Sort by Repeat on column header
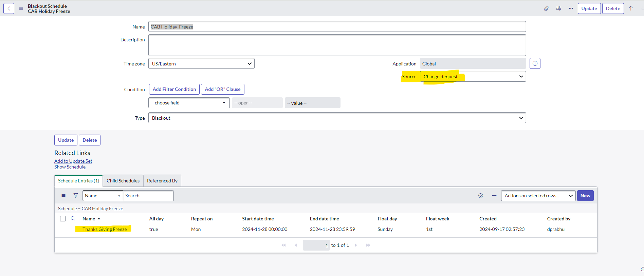Viewport: 644px width, 276px height. 202,219
